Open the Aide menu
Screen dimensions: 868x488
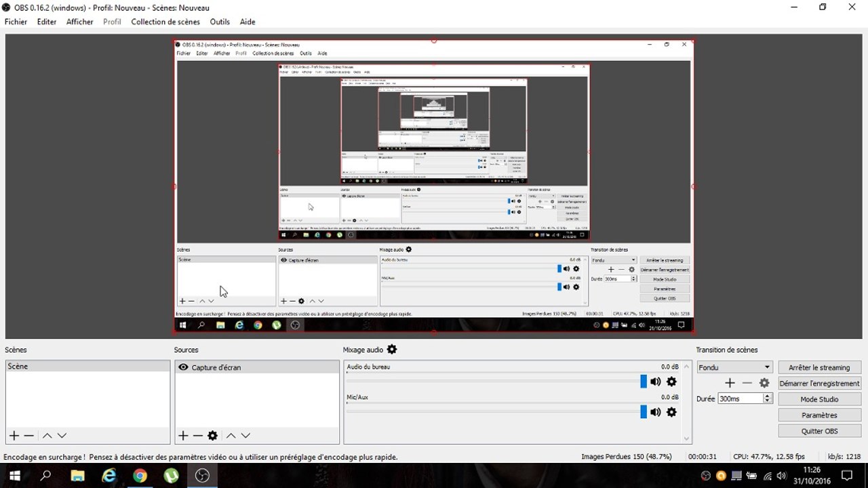(248, 22)
